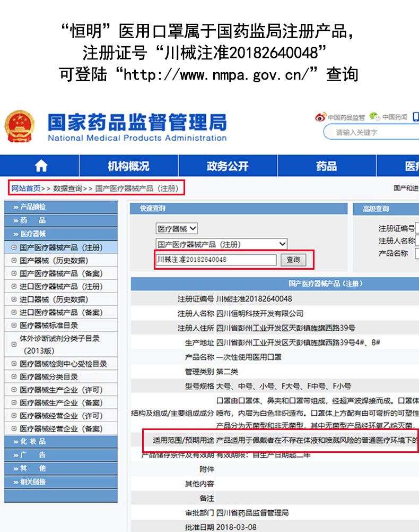419x532 pixels.
Task: Focus the 请输入关键字 search box
Action: [x=371, y=132]
